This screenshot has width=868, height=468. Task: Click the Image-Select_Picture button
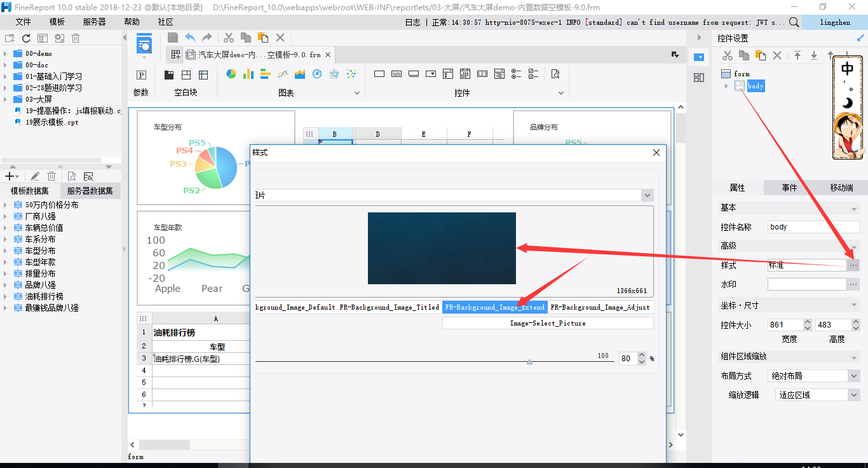pos(547,323)
